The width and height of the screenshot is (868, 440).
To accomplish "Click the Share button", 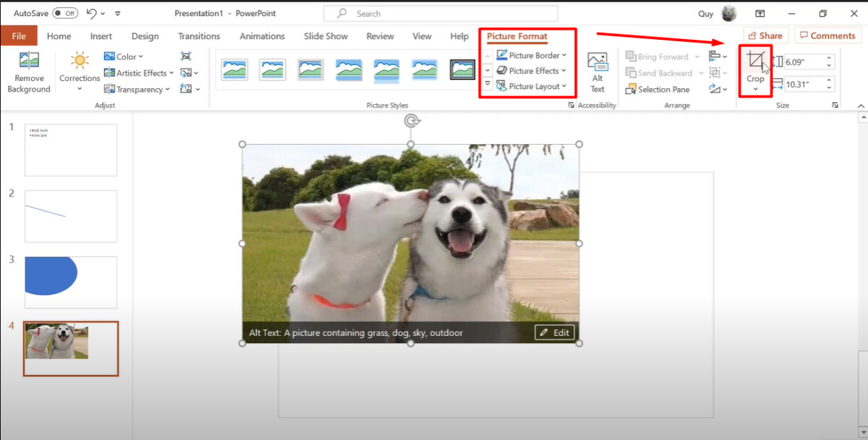I will [766, 35].
